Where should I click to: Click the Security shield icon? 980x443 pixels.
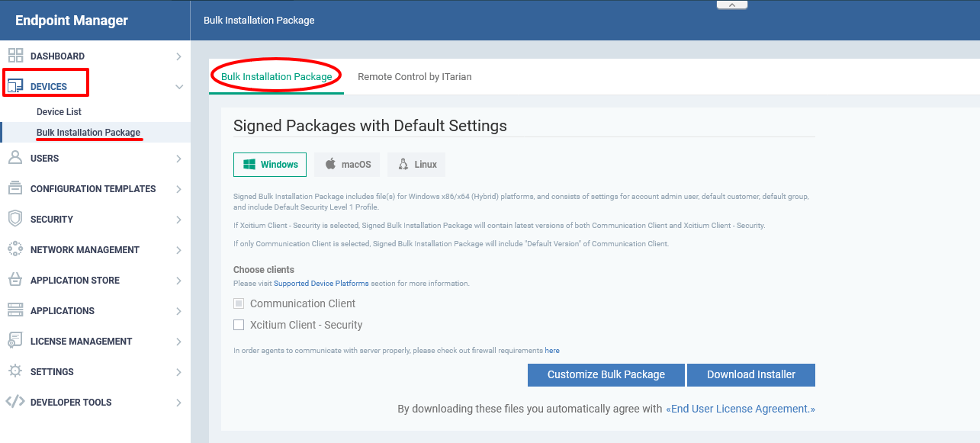[x=14, y=219]
